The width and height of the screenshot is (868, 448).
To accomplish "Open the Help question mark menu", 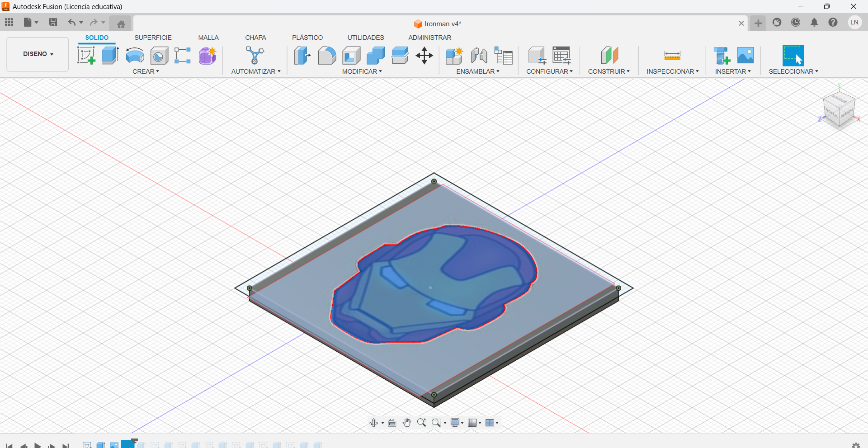I will (833, 22).
